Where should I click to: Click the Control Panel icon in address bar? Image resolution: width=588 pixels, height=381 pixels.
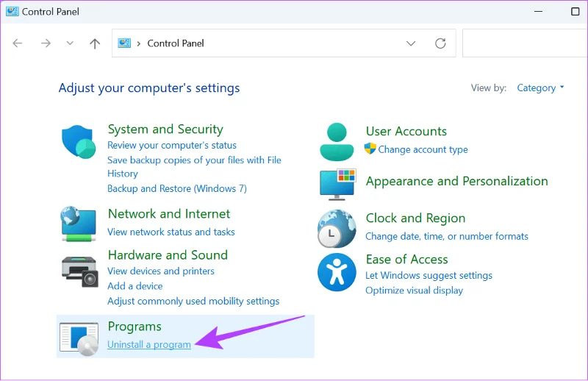(x=124, y=43)
